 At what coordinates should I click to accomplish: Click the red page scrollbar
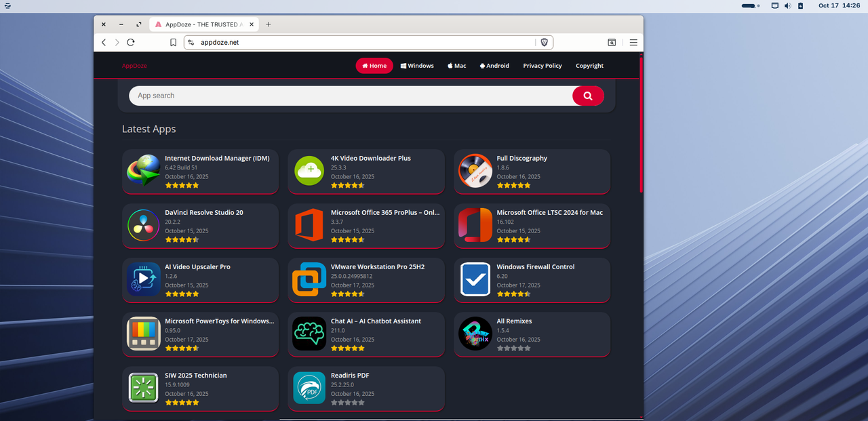coord(641,125)
